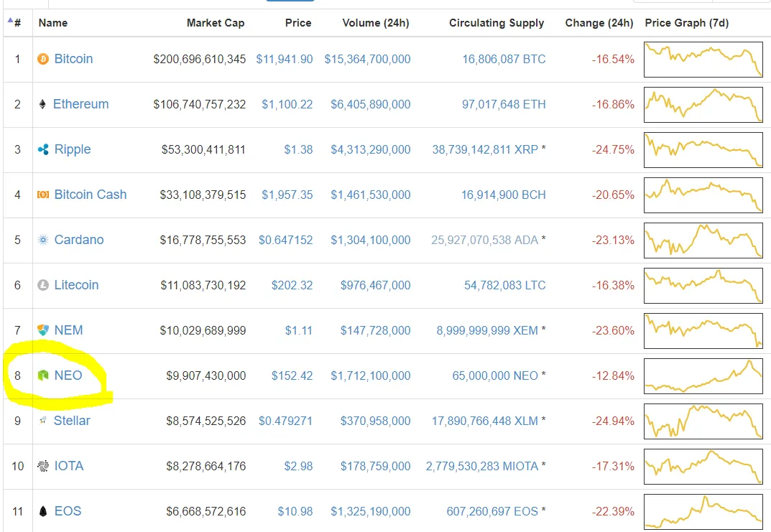Viewport: 771px width, 532px height.
Task: Open the Bitcoin name link
Action: (x=73, y=59)
